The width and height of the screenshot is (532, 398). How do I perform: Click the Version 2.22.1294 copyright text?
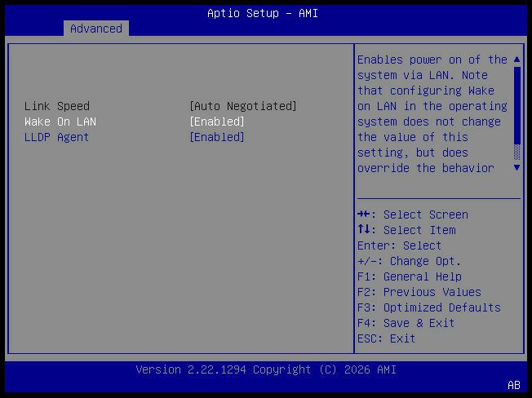point(266,369)
